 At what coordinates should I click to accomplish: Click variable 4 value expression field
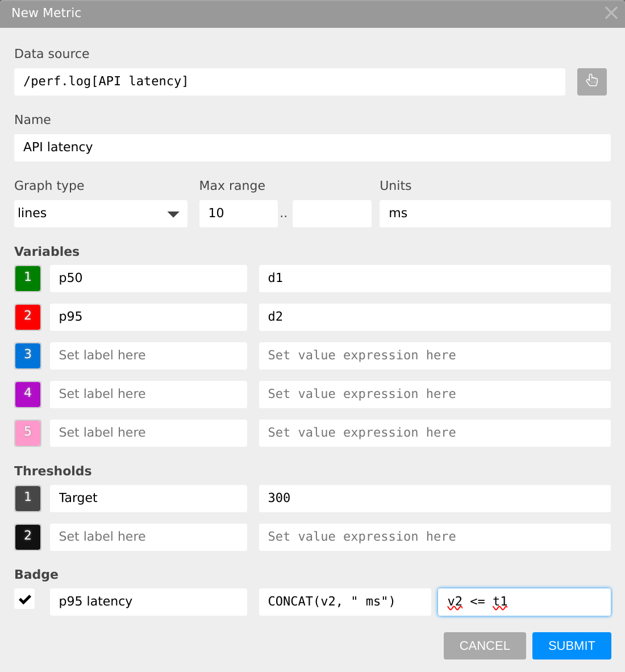(434, 395)
